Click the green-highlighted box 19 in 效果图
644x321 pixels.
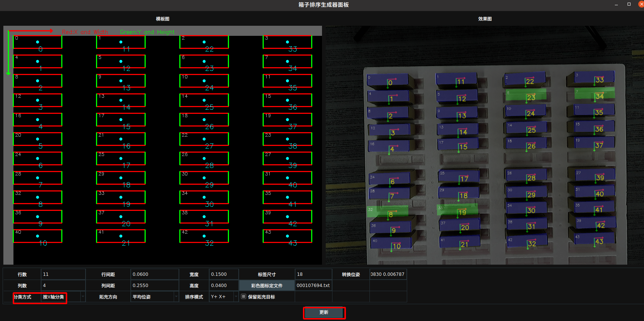[458, 209]
